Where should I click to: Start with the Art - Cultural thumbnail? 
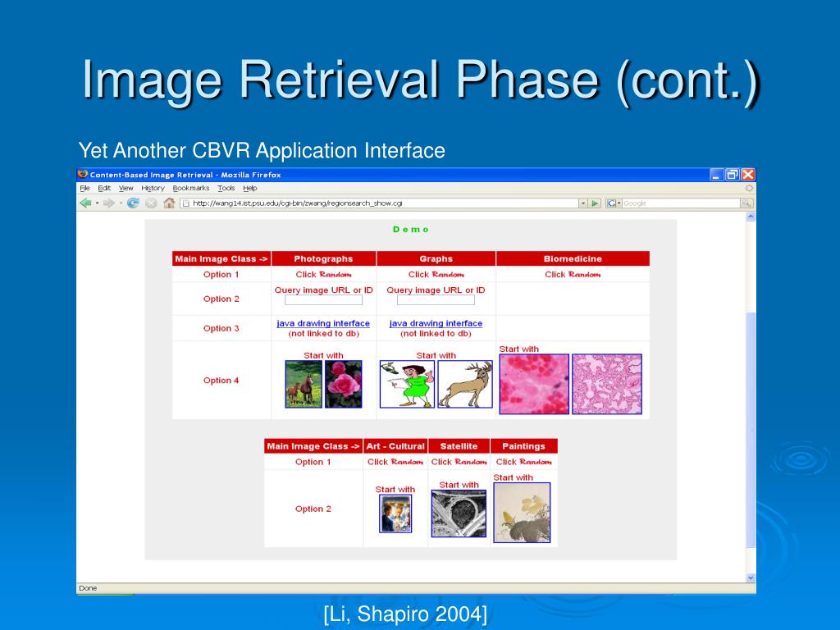click(395, 514)
